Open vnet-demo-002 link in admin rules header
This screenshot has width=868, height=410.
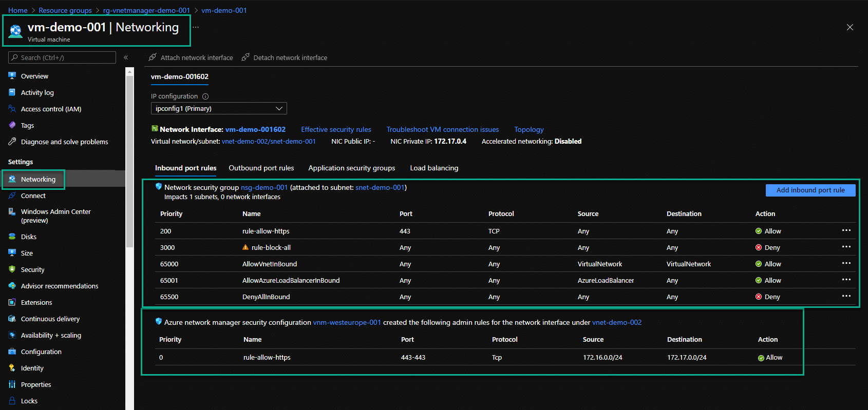coord(617,322)
